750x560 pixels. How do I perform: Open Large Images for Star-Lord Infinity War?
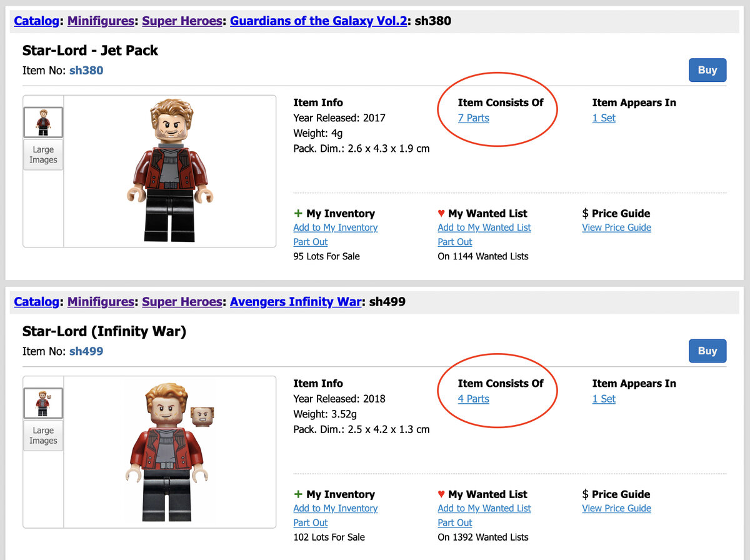point(43,435)
